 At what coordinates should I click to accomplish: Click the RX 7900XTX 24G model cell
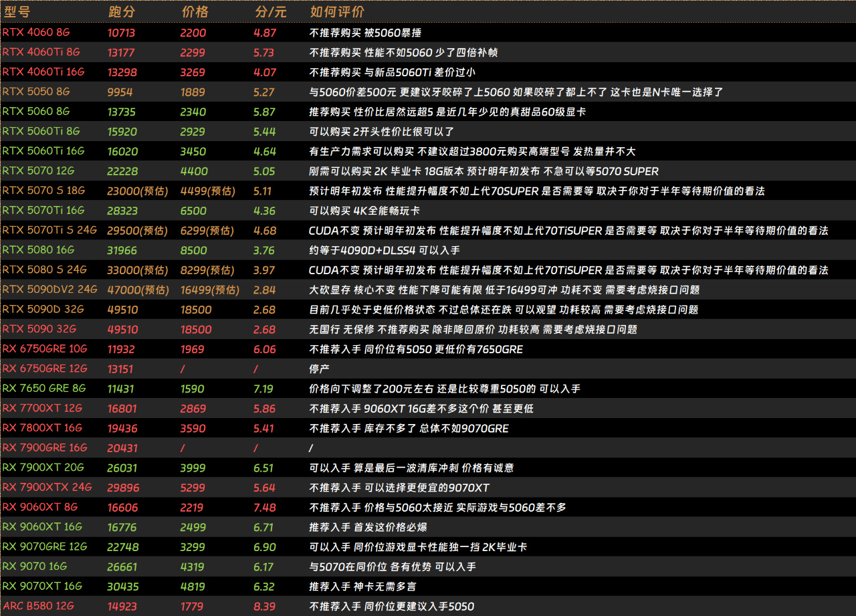pyautogui.click(x=47, y=488)
